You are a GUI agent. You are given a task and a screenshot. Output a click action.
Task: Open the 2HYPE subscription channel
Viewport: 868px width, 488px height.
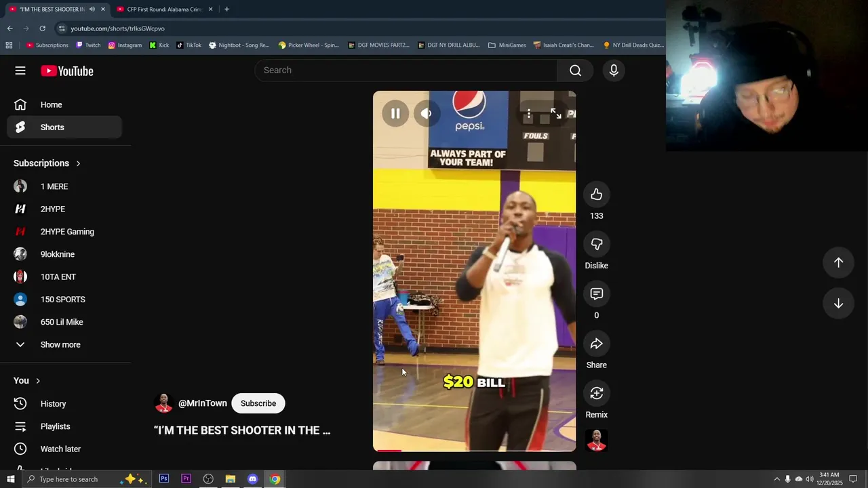64,209
